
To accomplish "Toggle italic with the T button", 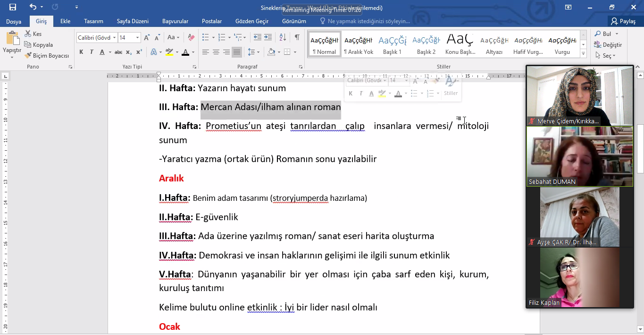I will (92, 52).
